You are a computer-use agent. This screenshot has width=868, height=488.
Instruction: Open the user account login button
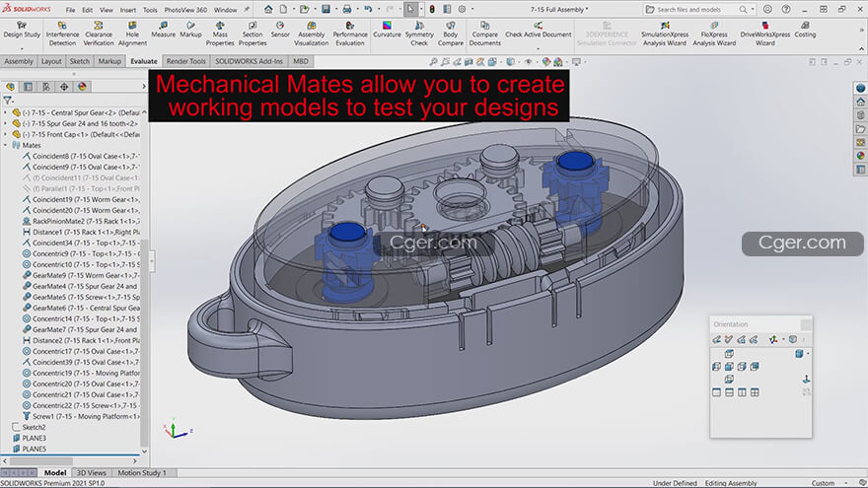(767, 10)
